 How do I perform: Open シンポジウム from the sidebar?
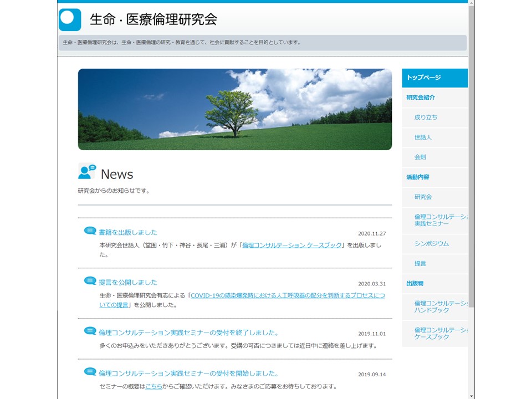432,244
